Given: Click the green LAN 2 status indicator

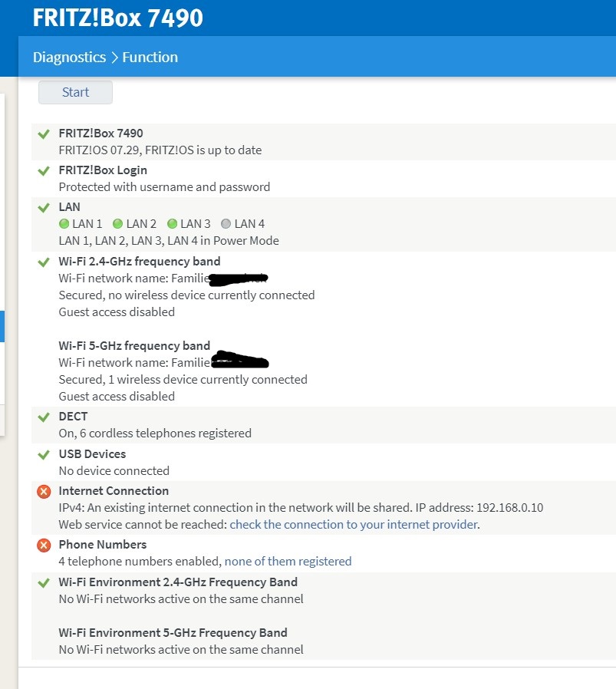Looking at the screenshot, I should tap(118, 224).
